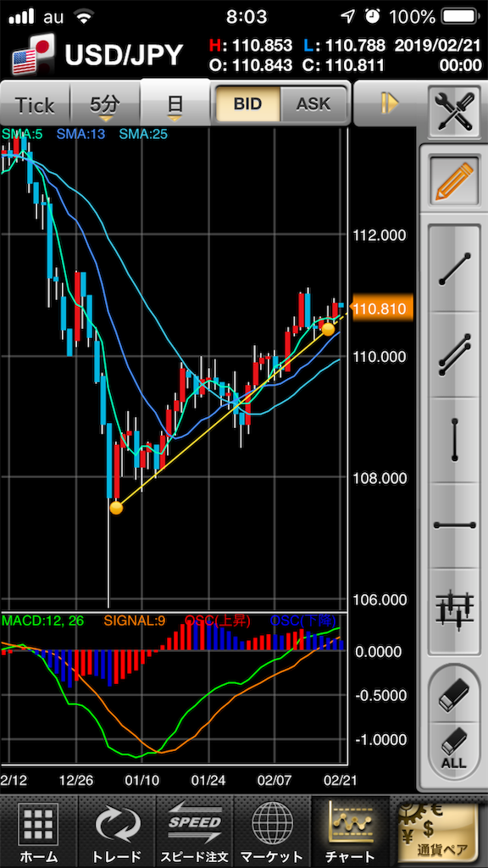This screenshot has width=488, height=868.
Task: Tap the high price H: 110.853
Action: pyautogui.click(x=251, y=45)
